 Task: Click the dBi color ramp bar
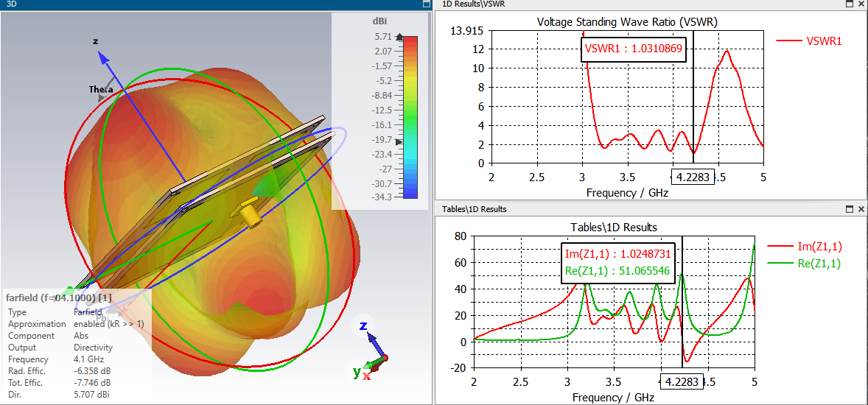410,117
